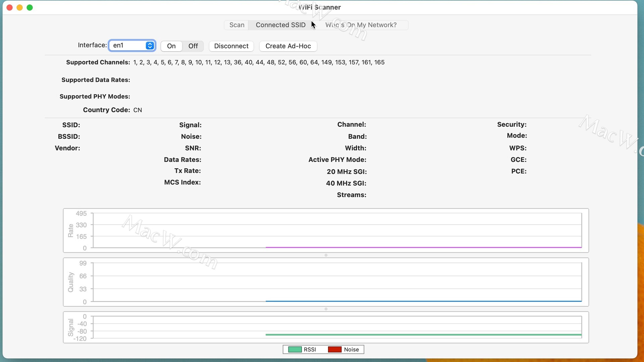Grab the divider handle below the Rate graph
This screenshot has height=362, width=644.
click(326, 255)
